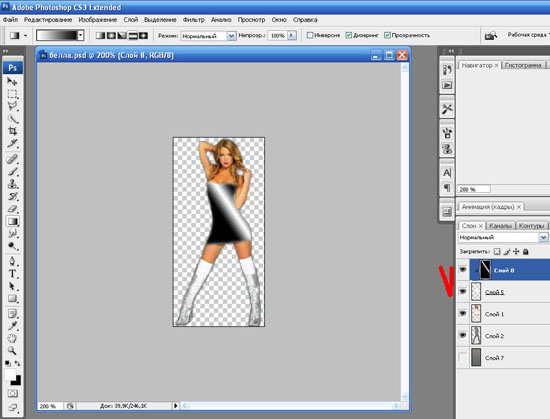Show hidden layer Слой 7

(x=463, y=357)
